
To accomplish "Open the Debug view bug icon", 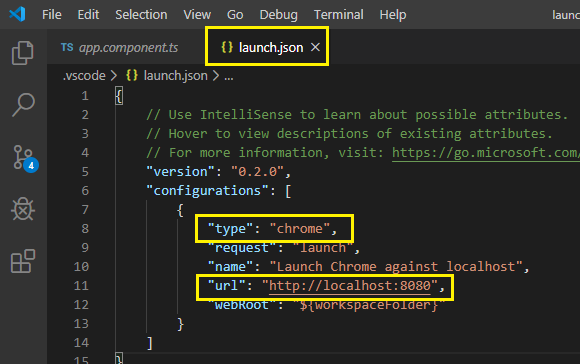I will 23,209.
